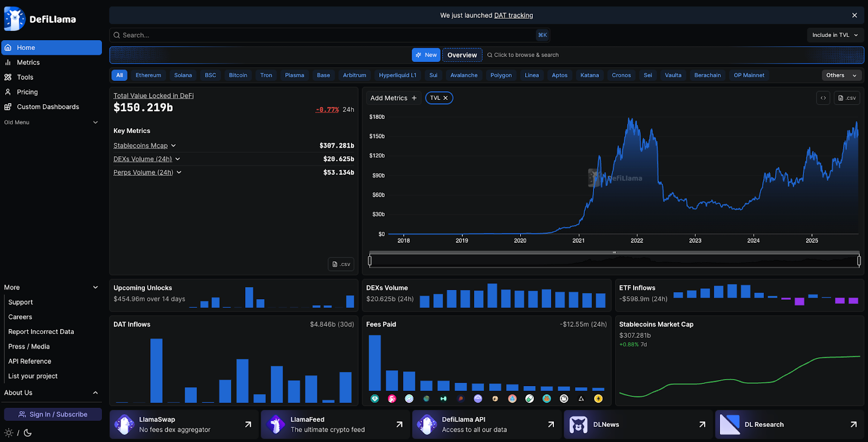Open LlamaSwap arrow icon link

(x=248, y=425)
